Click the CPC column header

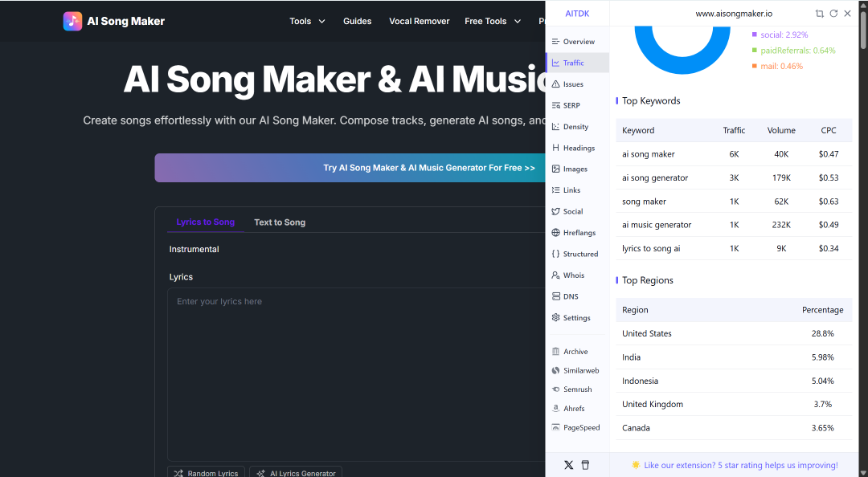pos(828,130)
